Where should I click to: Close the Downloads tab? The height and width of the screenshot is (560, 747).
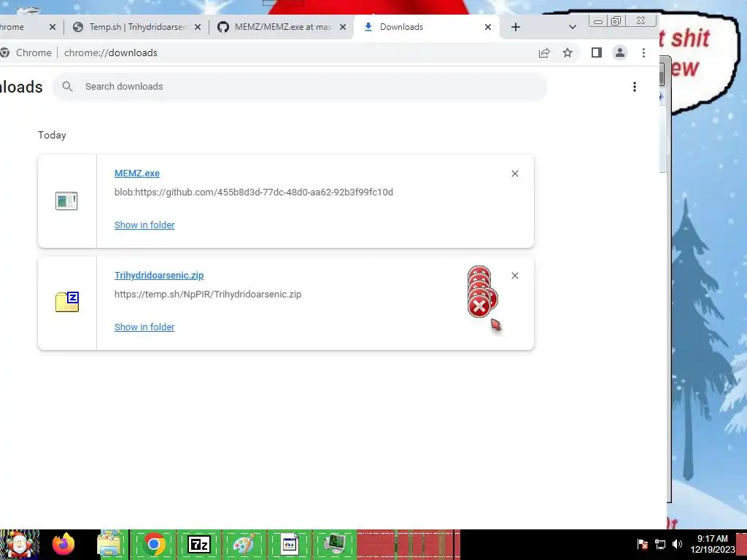488,27
